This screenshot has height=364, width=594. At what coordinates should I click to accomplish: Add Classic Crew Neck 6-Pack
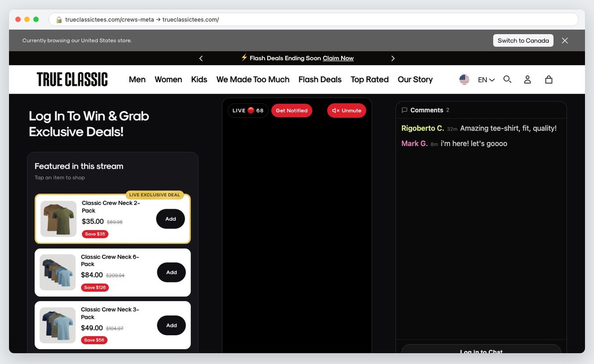click(x=171, y=272)
